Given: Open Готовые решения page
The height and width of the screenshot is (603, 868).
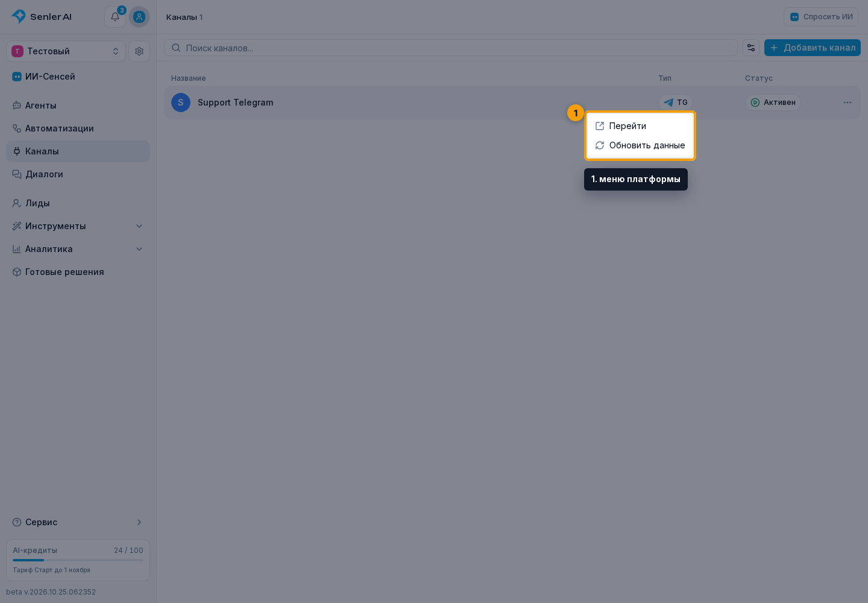Looking at the screenshot, I should 78,272.
